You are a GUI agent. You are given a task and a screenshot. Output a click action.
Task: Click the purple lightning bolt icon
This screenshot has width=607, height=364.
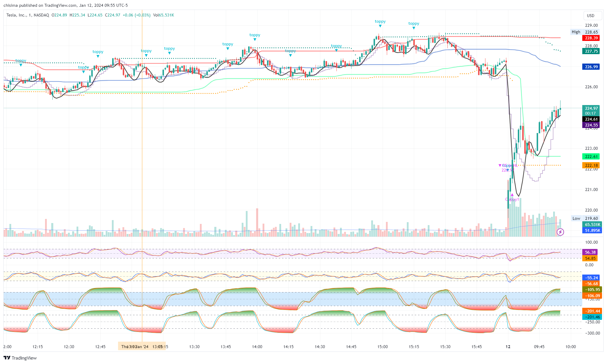pos(560,232)
